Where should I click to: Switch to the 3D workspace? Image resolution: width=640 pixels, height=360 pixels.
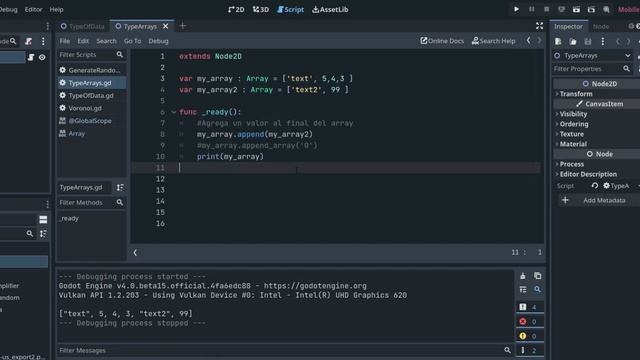pos(261,9)
